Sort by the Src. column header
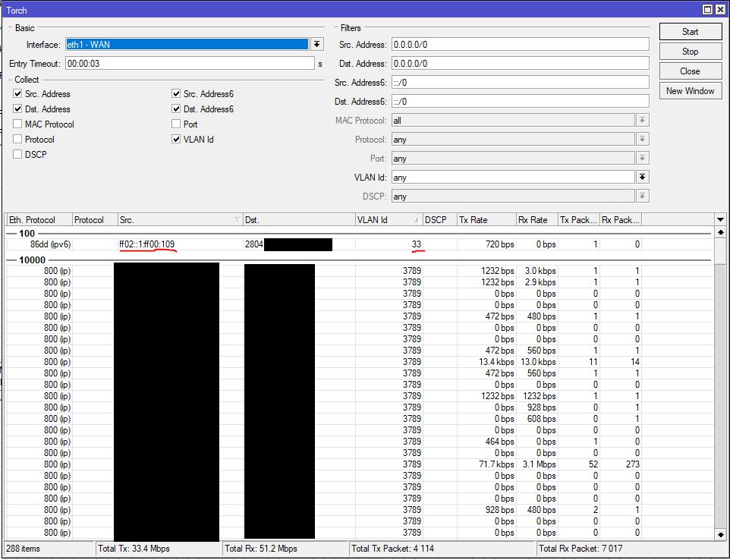 (180, 220)
